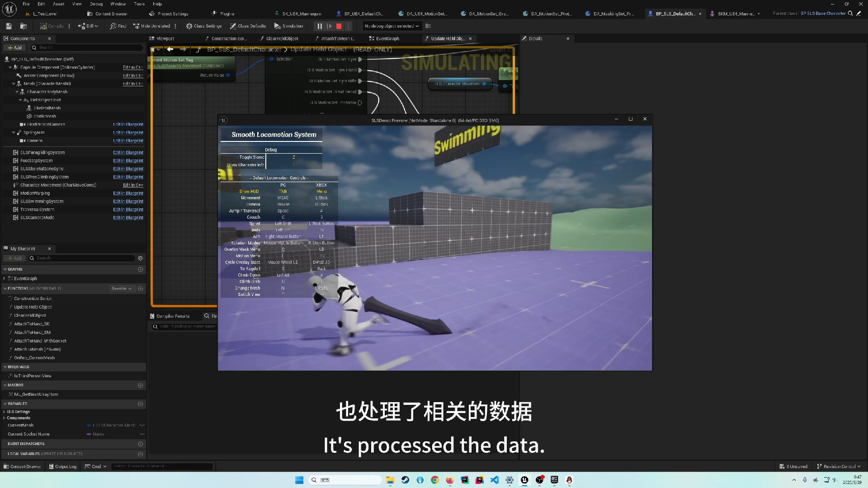Toggle Hide Unrelated nodes
868x488 pixels.
tap(151, 26)
